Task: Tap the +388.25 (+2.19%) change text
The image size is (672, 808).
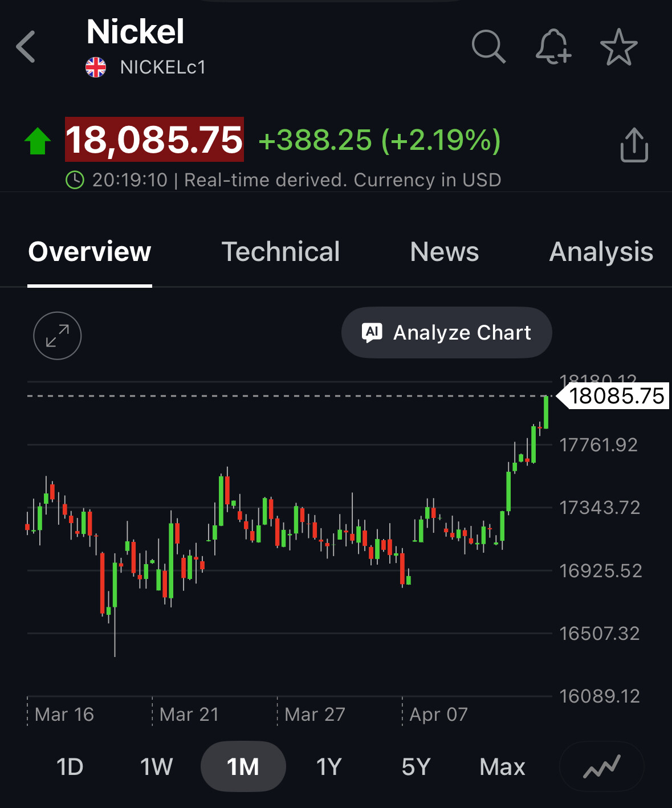Action: click(380, 140)
